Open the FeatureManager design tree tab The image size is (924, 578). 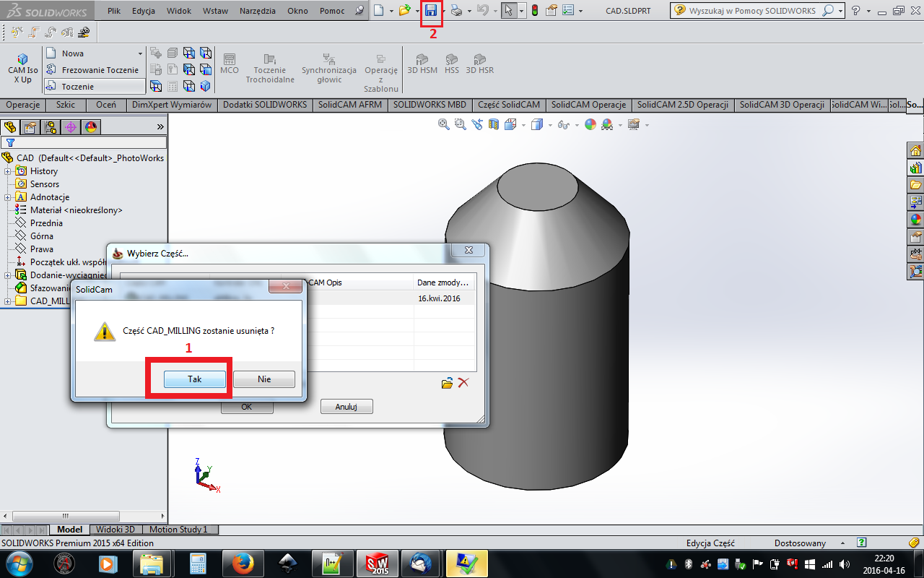click(11, 127)
